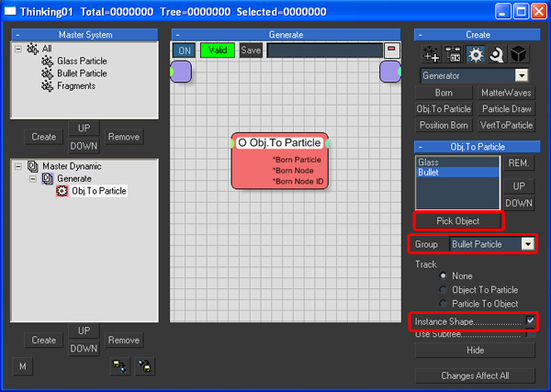Image resolution: width=551 pixels, height=392 pixels.
Task: Click DOWN beside the object list
Action: (x=519, y=203)
